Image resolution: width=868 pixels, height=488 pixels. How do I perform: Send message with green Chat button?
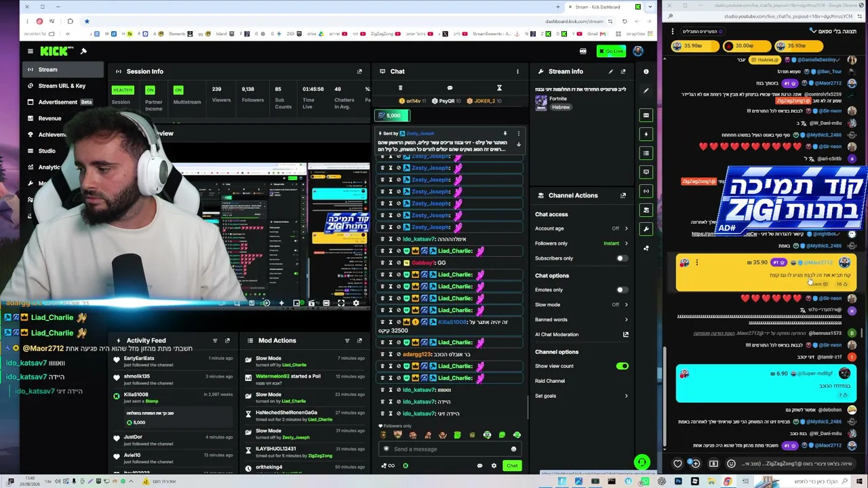(512, 466)
